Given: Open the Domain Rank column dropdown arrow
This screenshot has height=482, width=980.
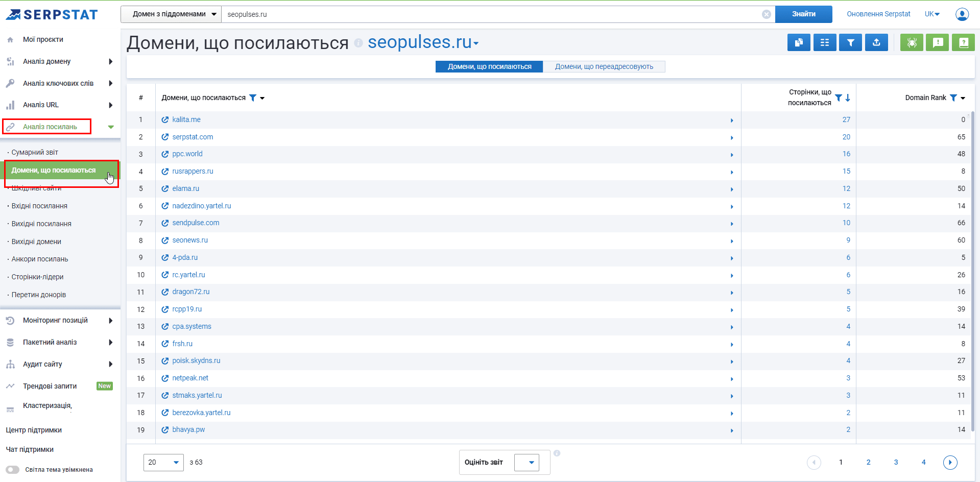Looking at the screenshot, I should pos(963,98).
